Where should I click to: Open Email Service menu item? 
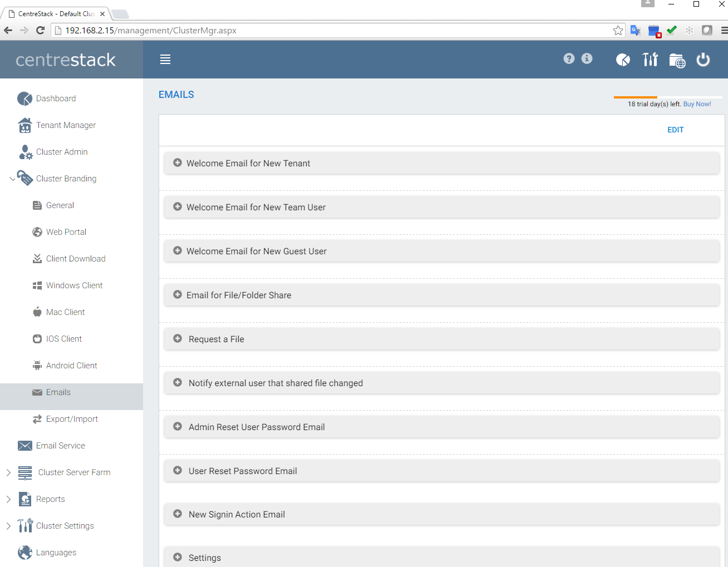[61, 446]
